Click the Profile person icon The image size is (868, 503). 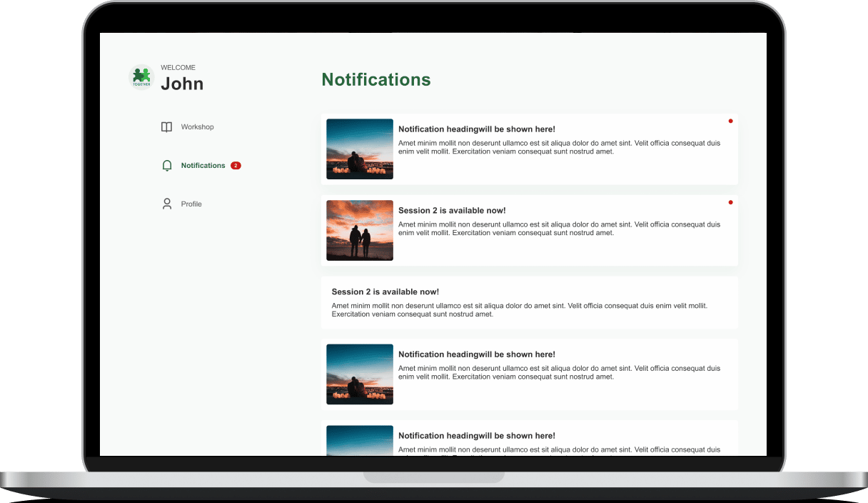[167, 204]
